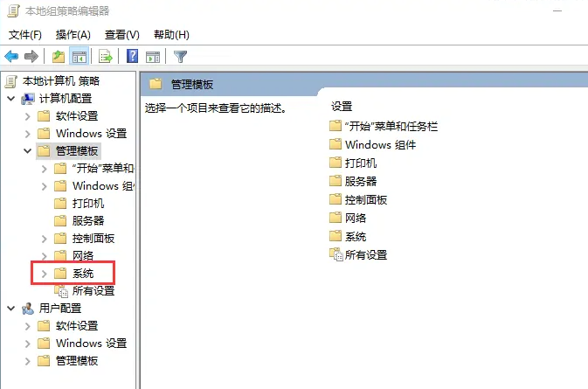Open 控制面板 label in right pane
588x389 pixels.
[x=366, y=200]
